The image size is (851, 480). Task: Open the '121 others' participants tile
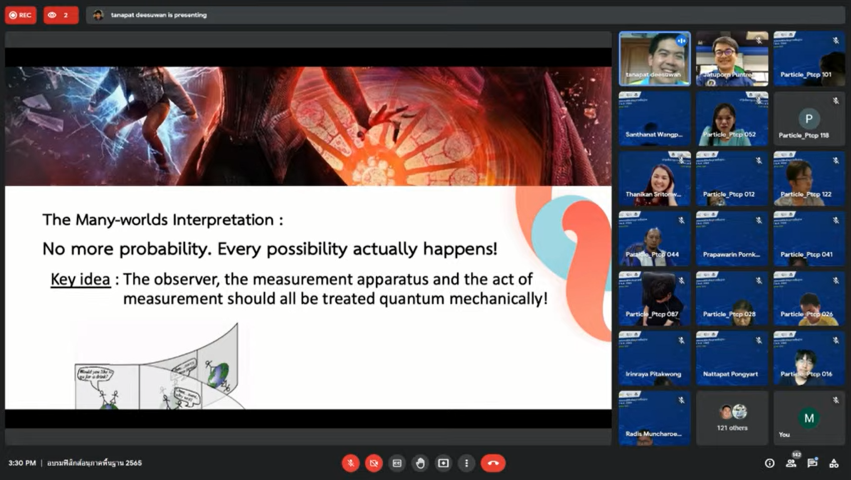coord(732,418)
